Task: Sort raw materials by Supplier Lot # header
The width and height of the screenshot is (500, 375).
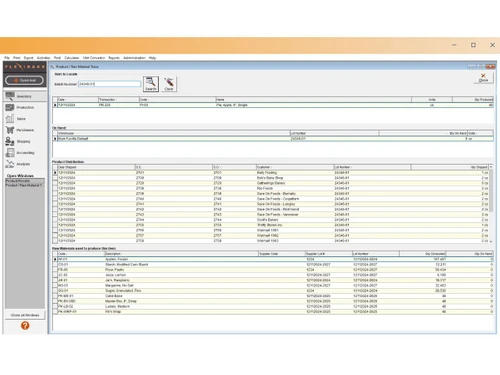Action: point(329,254)
